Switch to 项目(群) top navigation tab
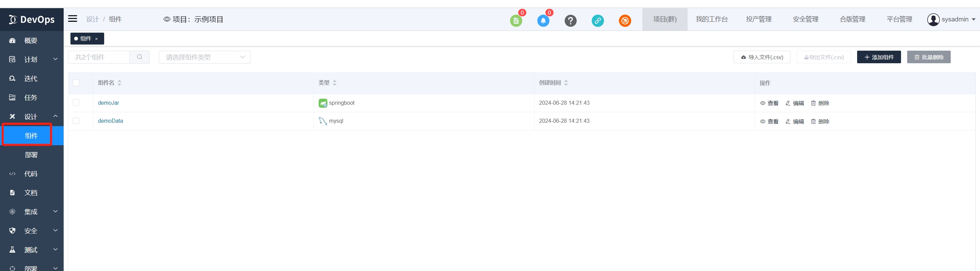 coord(664,19)
